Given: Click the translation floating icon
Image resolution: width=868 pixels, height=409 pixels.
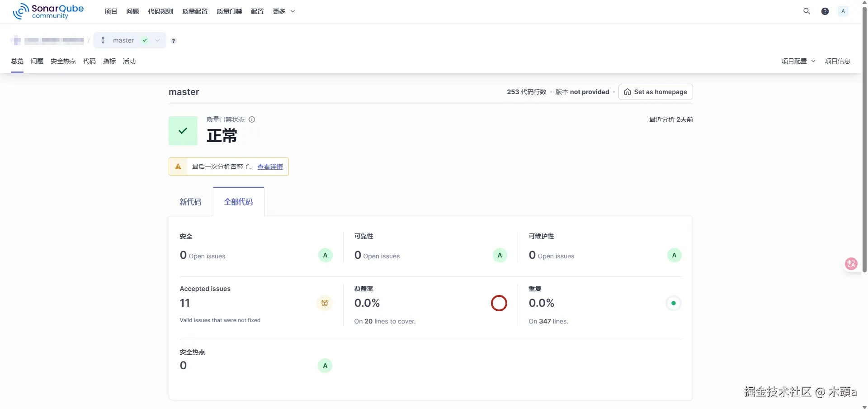Looking at the screenshot, I should click(x=851, y=264).
